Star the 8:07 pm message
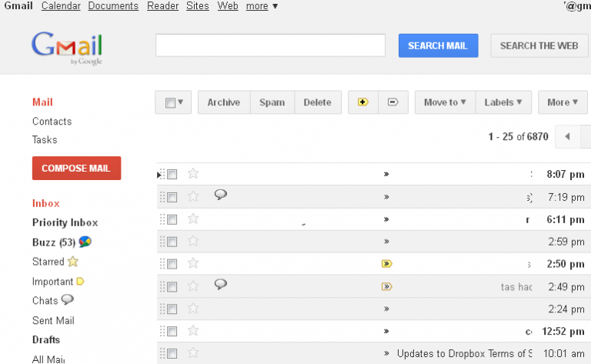This screenshot has width=591, height=364. pos(193,174)
